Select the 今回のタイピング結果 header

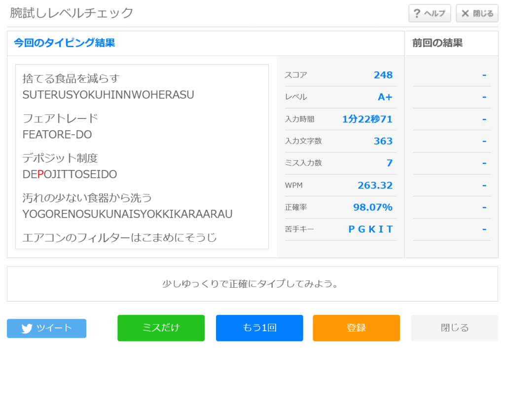point(64,43)
